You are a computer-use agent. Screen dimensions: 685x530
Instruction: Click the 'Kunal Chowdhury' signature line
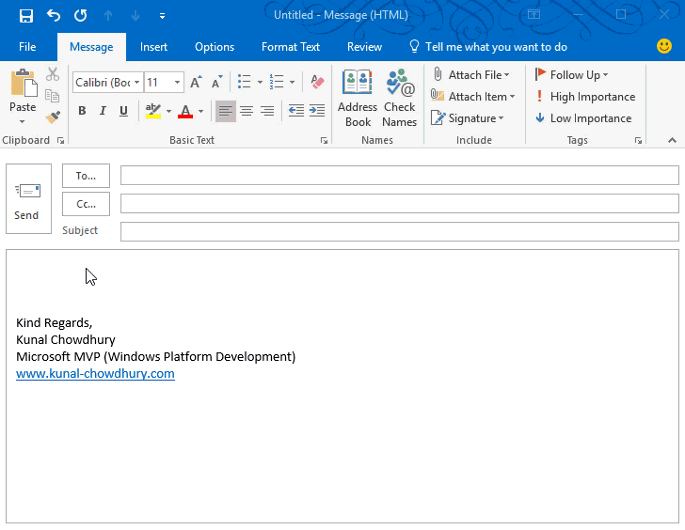pyautogui.click(x=66, y=339)
